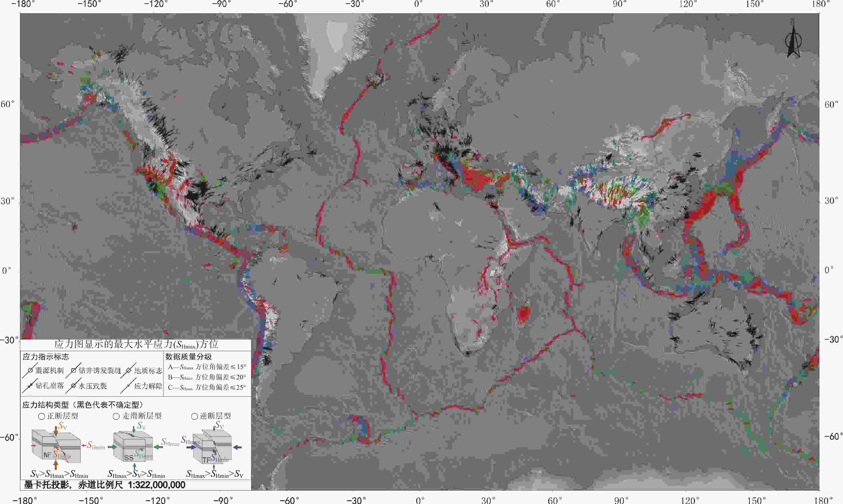Click the 应力指示标志 section heading

click(x=46, y=357)
